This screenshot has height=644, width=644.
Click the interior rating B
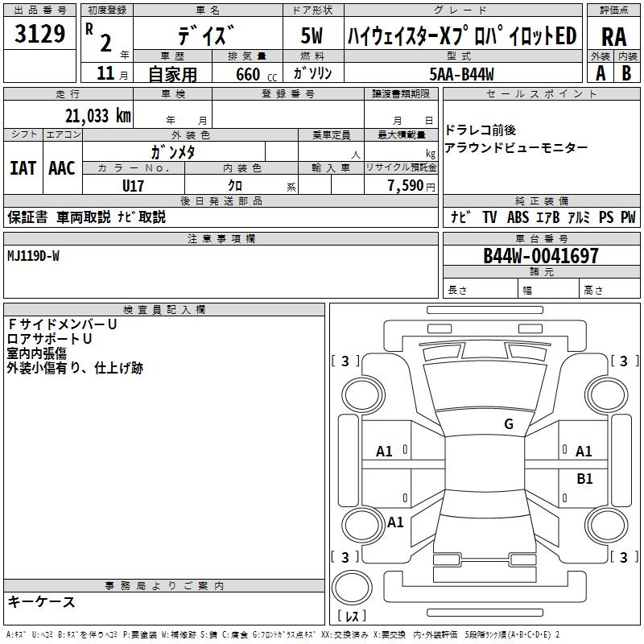point(626,73)
